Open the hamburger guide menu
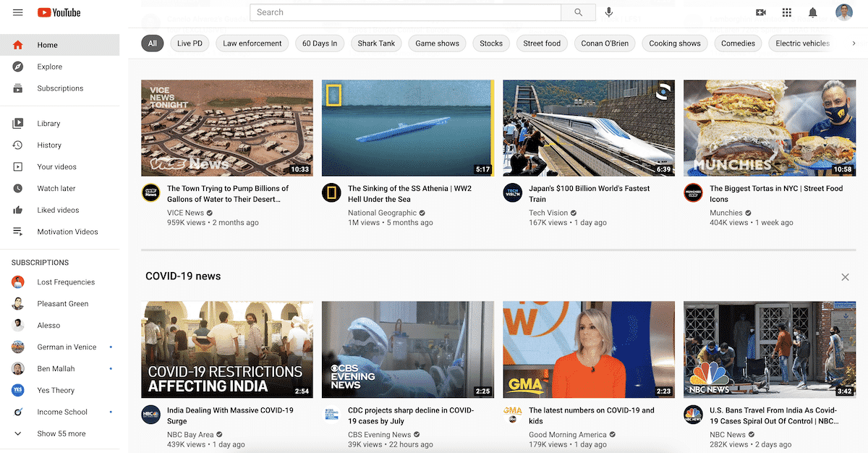The image size is (868, 453). 18,12
